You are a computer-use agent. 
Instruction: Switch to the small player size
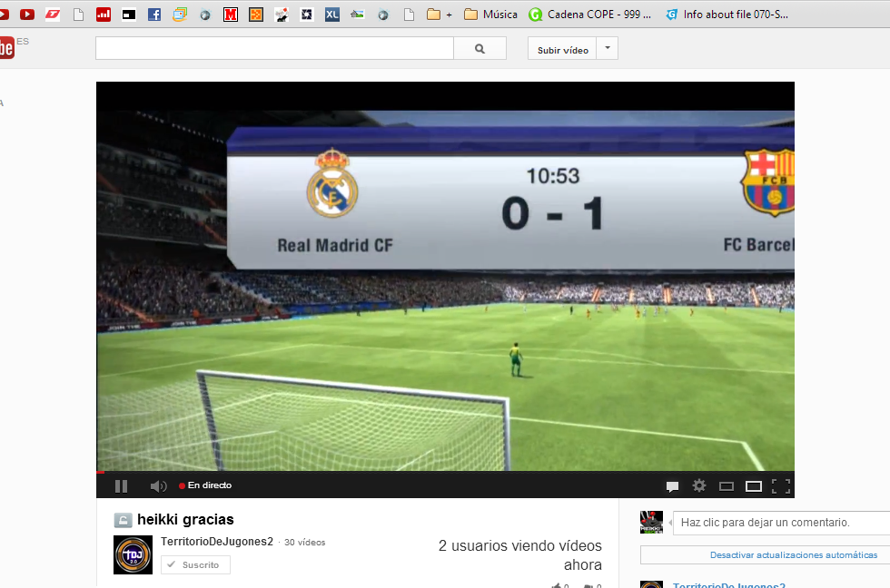click(x=727, y=486)
